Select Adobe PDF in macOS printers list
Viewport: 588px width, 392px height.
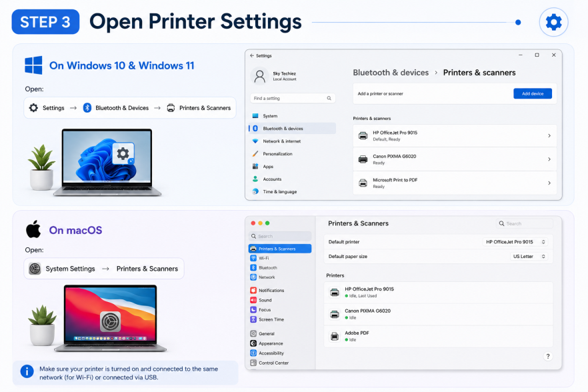click(439, 337)
